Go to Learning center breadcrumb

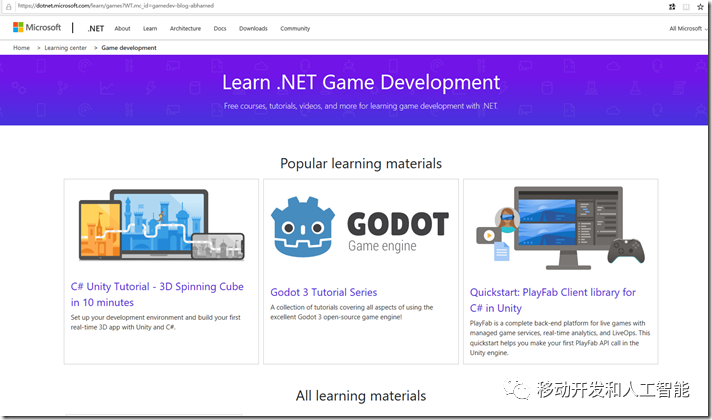coord(65,48)
